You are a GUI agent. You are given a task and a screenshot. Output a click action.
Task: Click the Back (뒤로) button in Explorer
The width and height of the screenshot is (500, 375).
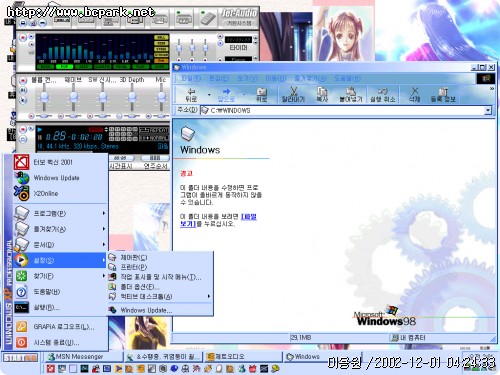click(191, 95)
